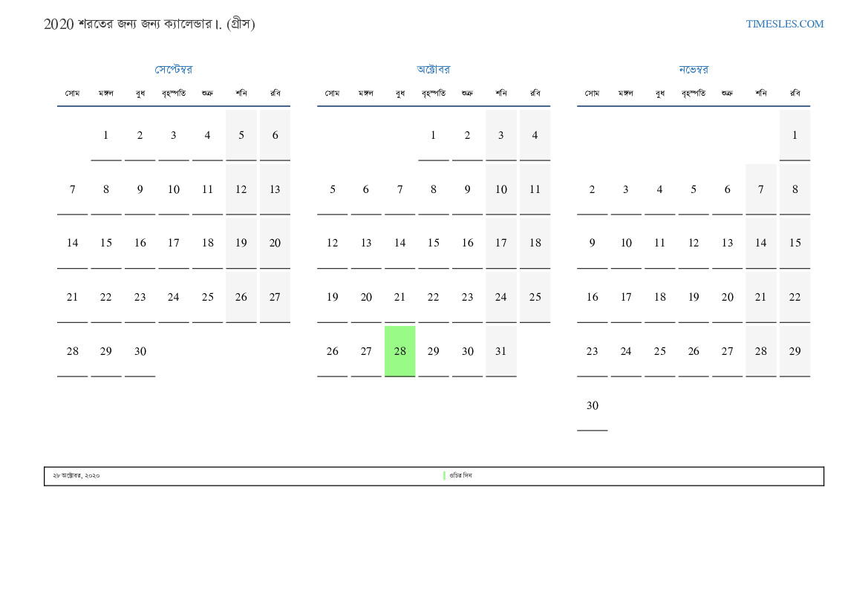Select November 14 Saturday cell
868x614 pixels.
(761, 243)
